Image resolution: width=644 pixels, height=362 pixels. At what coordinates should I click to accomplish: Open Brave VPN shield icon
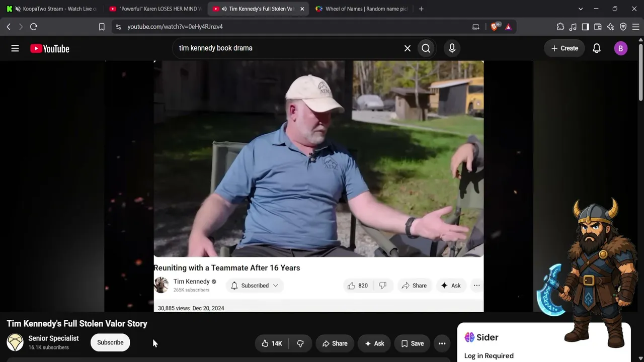pyautogui.click(x=623, y=27)
